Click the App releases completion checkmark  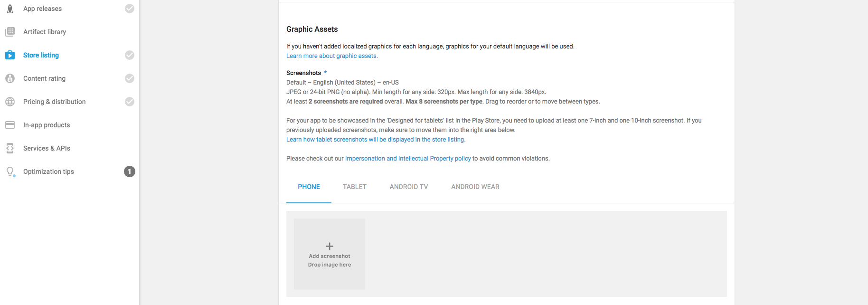pyautogui.click(x=130, y=9)
